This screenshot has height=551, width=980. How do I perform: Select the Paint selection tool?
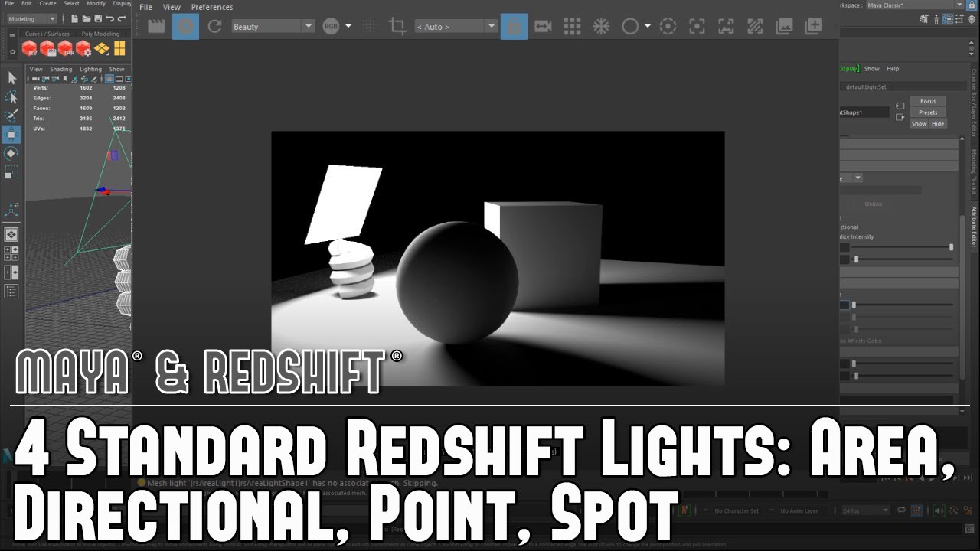[11, 116]
